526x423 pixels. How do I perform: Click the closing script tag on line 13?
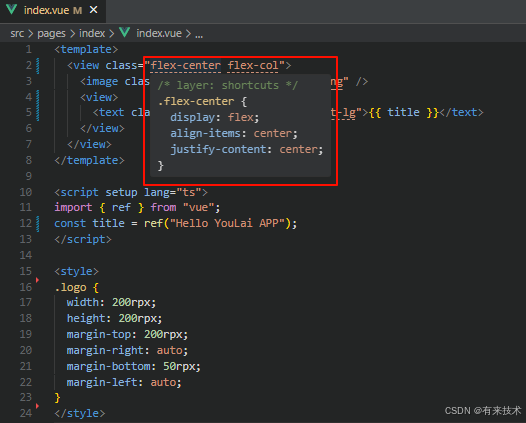point(83,239)
